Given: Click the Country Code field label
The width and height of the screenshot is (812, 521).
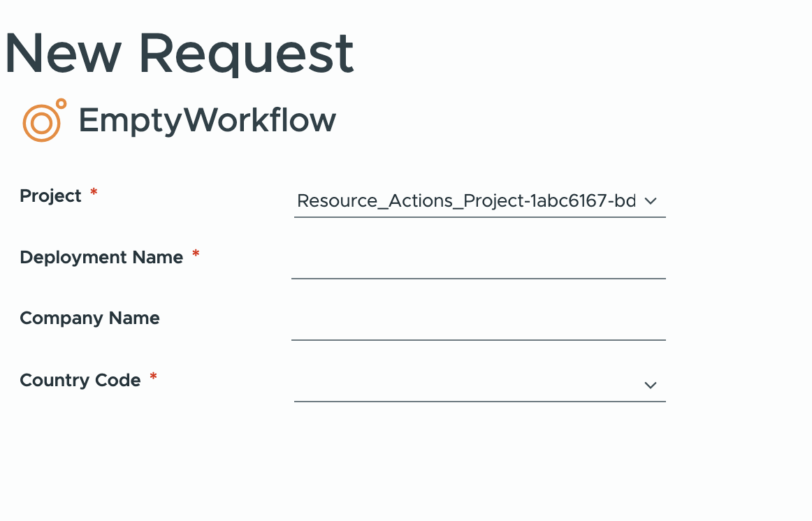Looking at the screenshot, I should 80,380.
